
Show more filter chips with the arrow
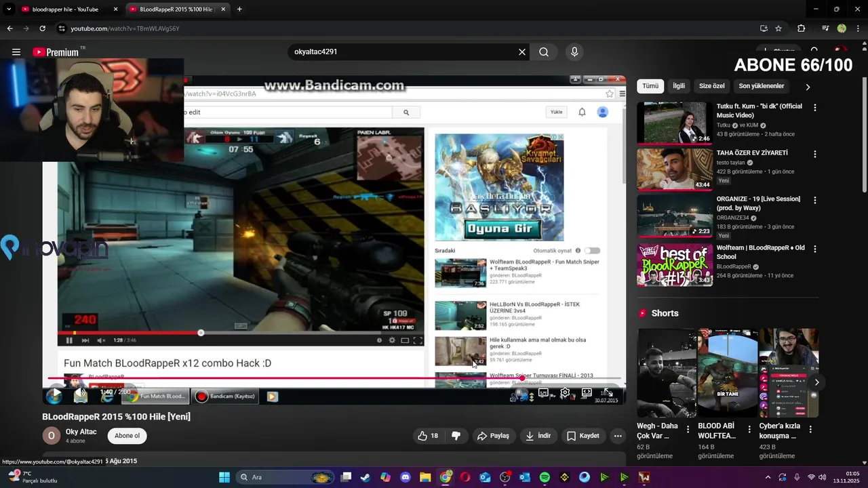(808, 87)
